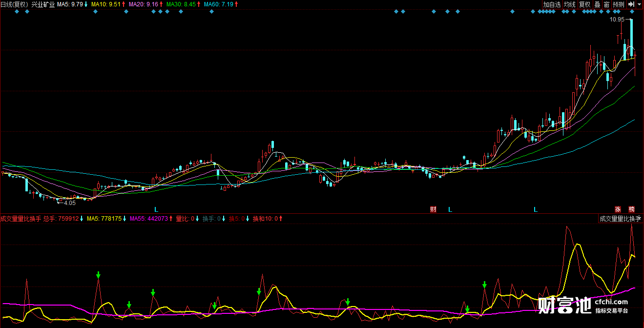Click the rightmost cyan L marker
This screenshot has height=328, width=644.
(x=535, y=209)
